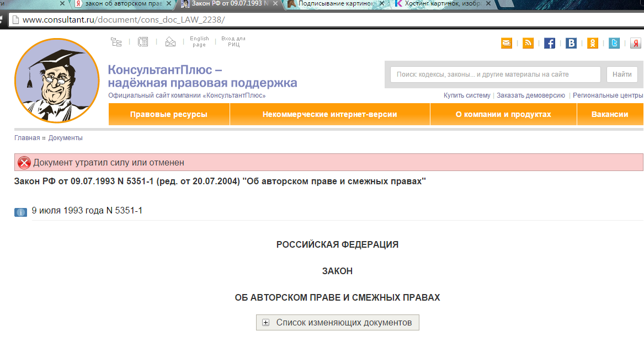Switch to the "закон об авторском прав" tab

123,4
